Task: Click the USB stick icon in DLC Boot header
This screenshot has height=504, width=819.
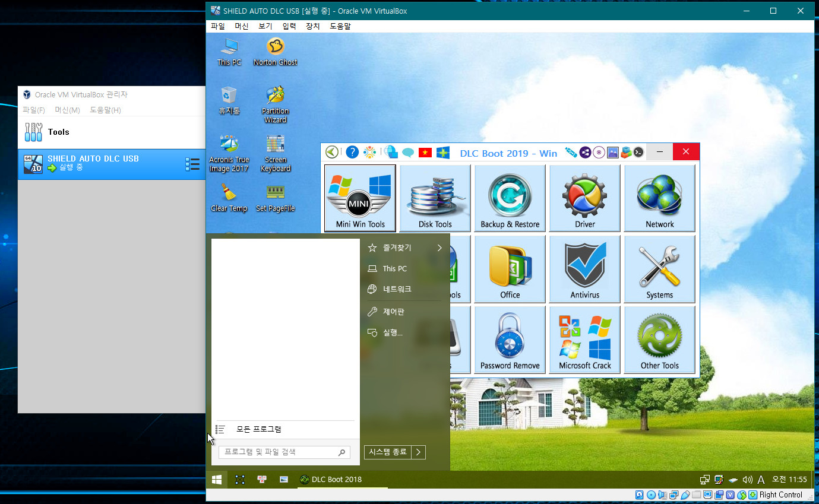Action: tap(571, 152)
